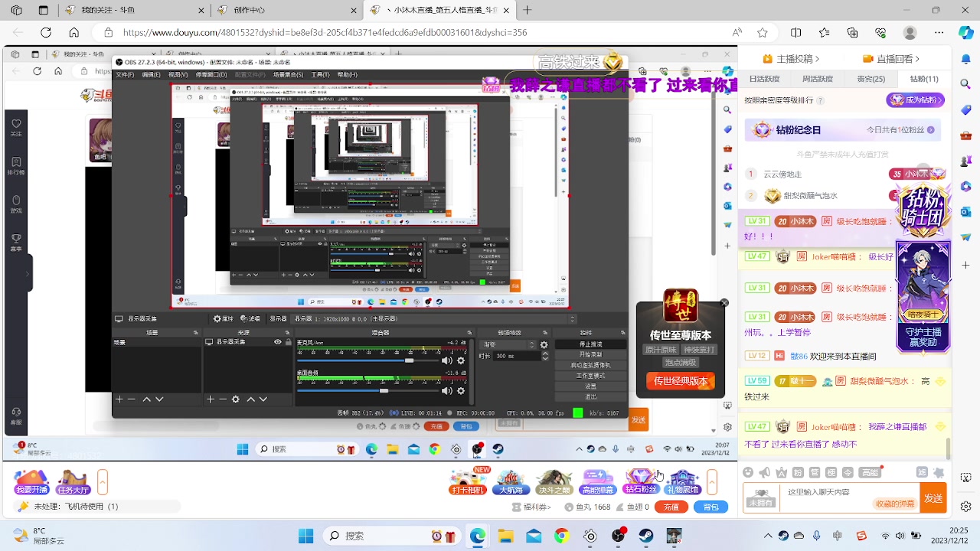The image size is (980, 551).
Task: Move source down with arrow in 来源 panel
Action: point(263,399)
